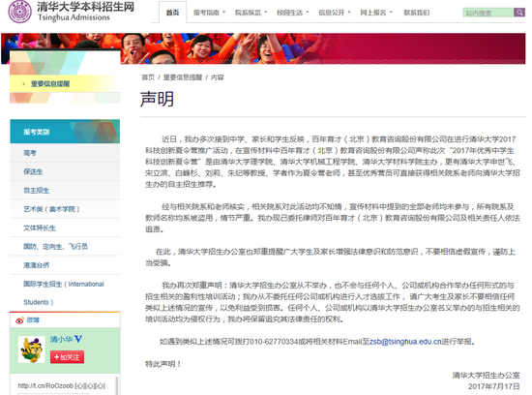Click the 微博 widget title

33,319
